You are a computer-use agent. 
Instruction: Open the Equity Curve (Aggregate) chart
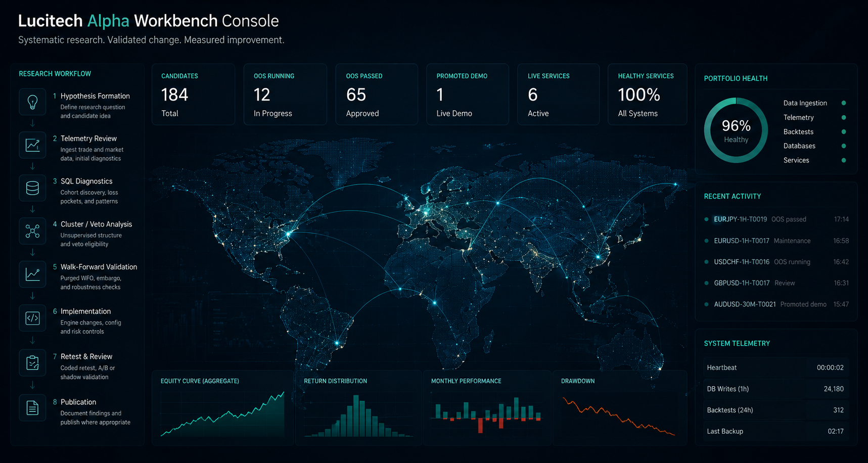[x=223, y=407]
